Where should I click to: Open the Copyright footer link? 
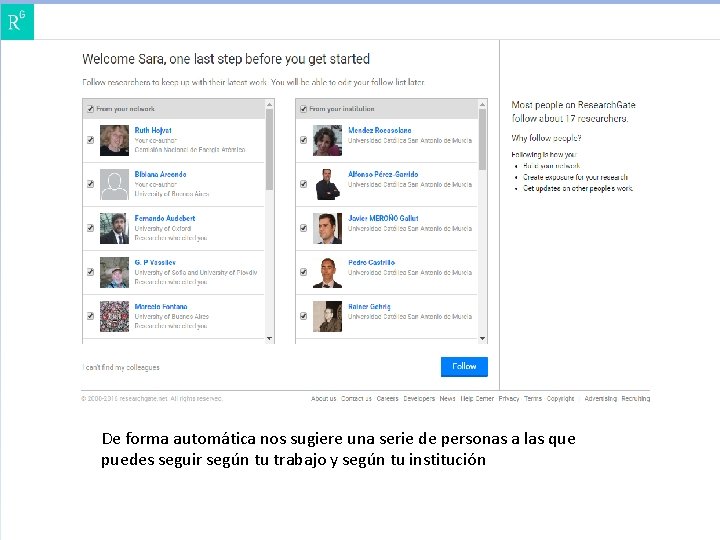coord(561,399)
